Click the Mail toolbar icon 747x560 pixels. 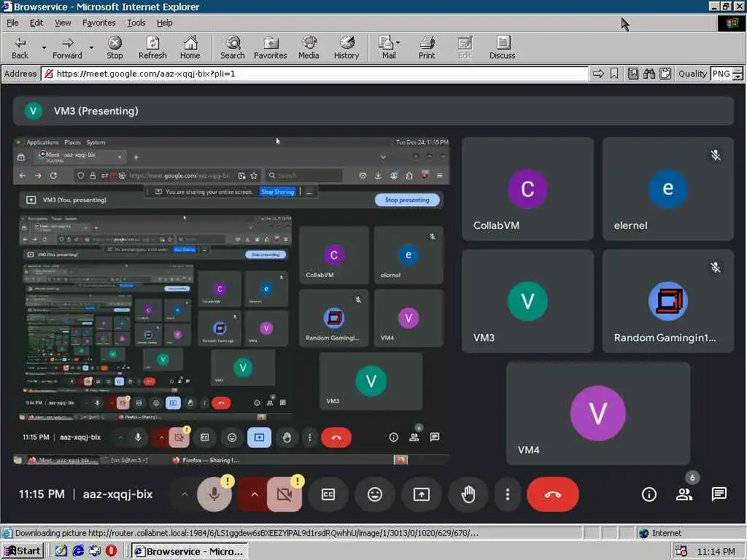pos(387,47)
